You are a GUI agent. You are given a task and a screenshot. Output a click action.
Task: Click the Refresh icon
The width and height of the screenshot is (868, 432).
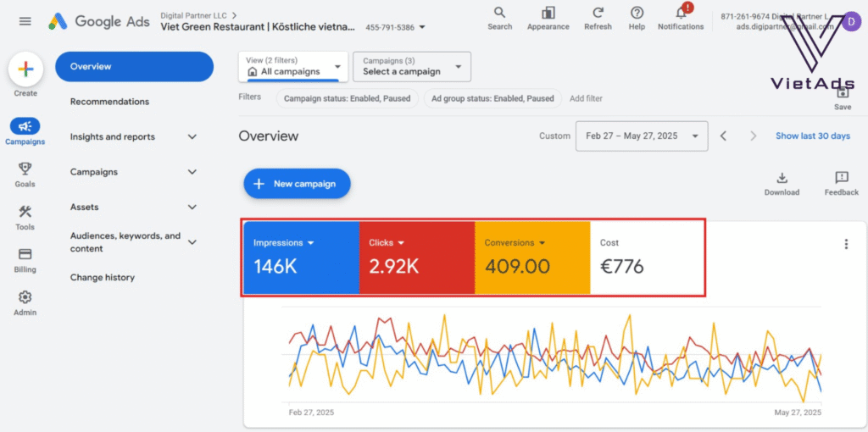point(598,13)
